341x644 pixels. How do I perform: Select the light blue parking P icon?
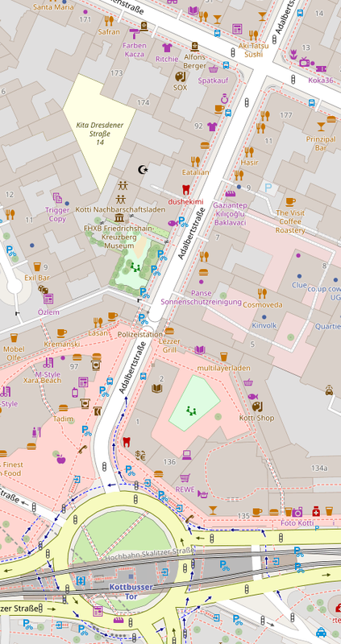(268, 188)
